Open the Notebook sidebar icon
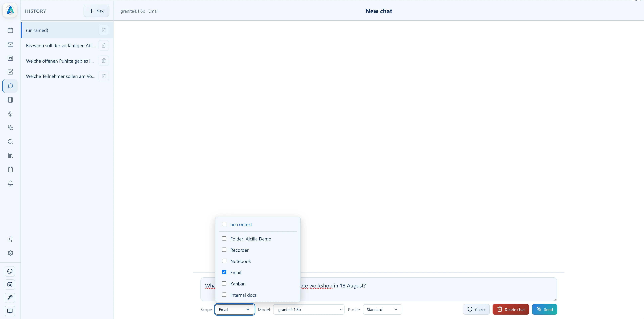The height and width of the screenshot is (319, 644). point(10,100)
